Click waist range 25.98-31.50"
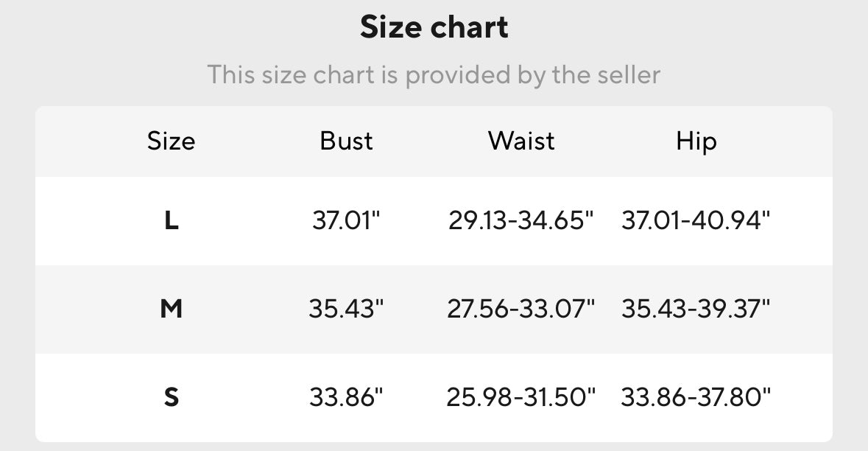Screen dimensions: 868x451 click(x=521, y=398)
